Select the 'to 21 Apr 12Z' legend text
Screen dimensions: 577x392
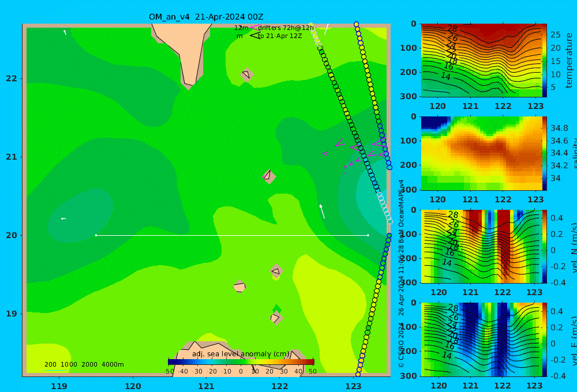280,36
